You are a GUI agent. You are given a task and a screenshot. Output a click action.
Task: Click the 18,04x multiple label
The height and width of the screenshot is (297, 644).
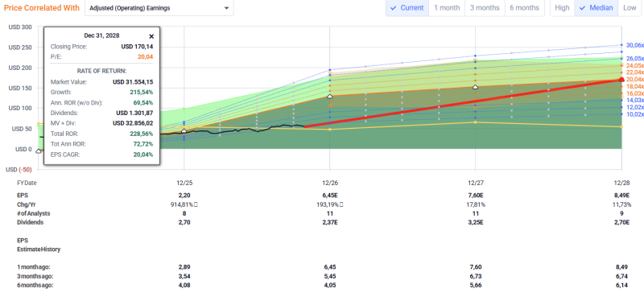coord(635,86)
